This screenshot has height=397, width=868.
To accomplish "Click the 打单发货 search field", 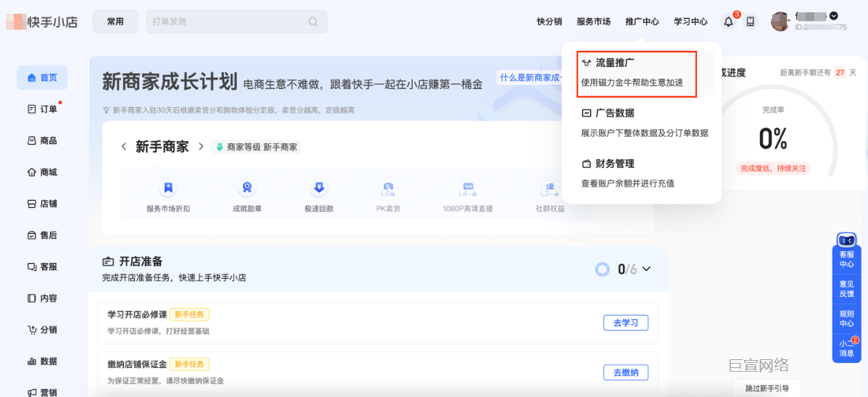I will point(236,22).
